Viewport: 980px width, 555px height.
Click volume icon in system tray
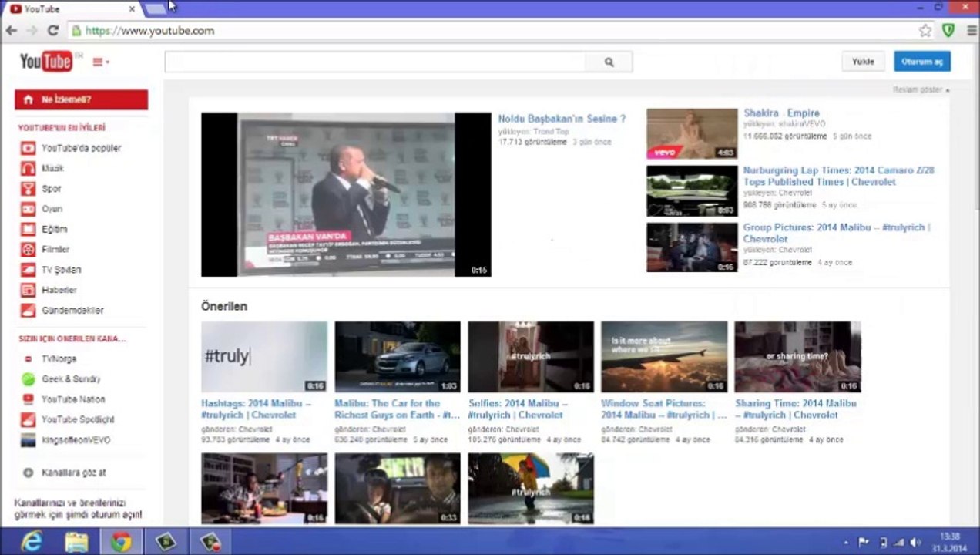916,542
